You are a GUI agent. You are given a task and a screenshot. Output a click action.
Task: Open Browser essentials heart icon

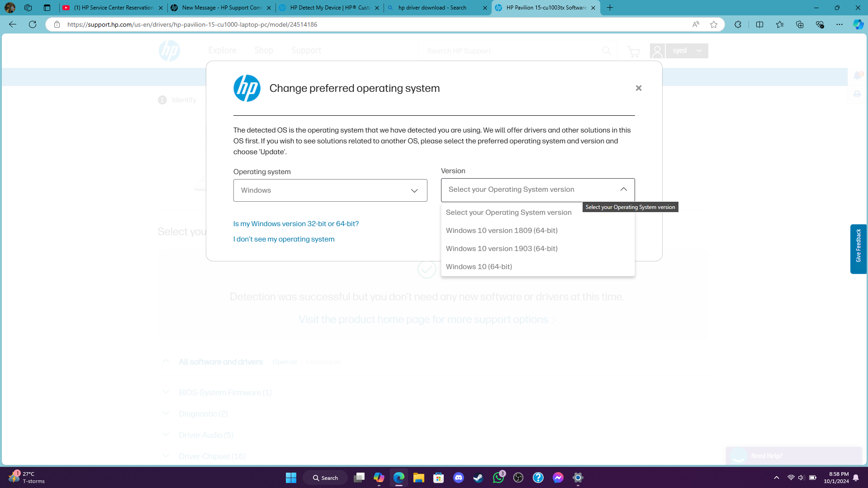click(820, 24)
